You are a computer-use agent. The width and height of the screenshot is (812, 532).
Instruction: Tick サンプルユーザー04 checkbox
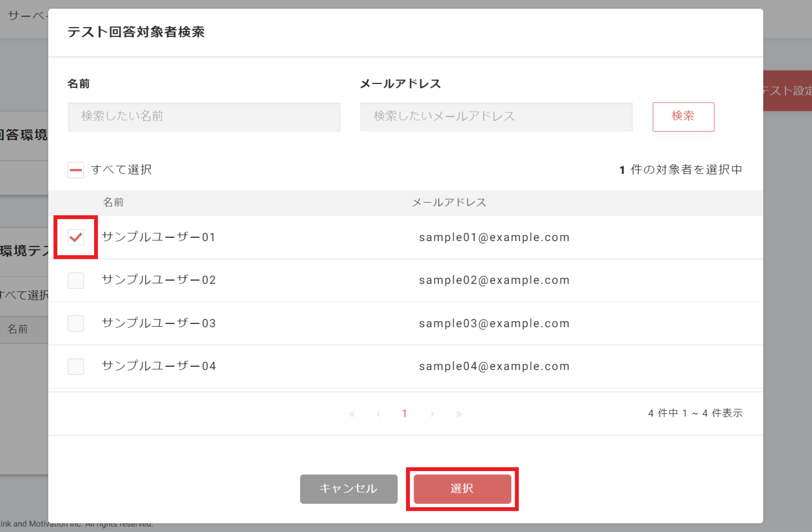tap(76, 366)
